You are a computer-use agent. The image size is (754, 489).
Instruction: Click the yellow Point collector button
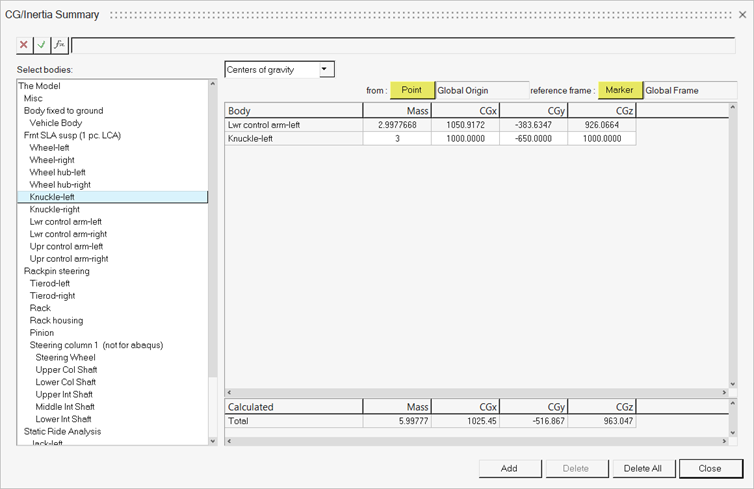(x=412, y=90)
